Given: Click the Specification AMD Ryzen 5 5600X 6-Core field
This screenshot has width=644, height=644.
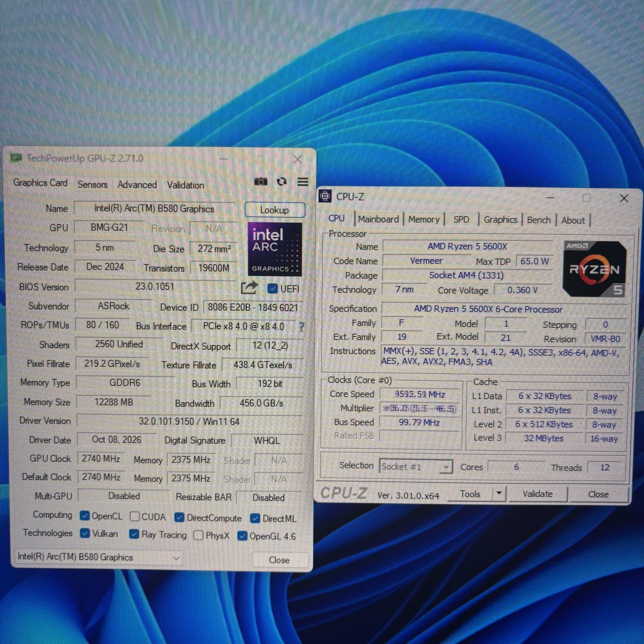Looking at the screenshot, I should [504, 309].
